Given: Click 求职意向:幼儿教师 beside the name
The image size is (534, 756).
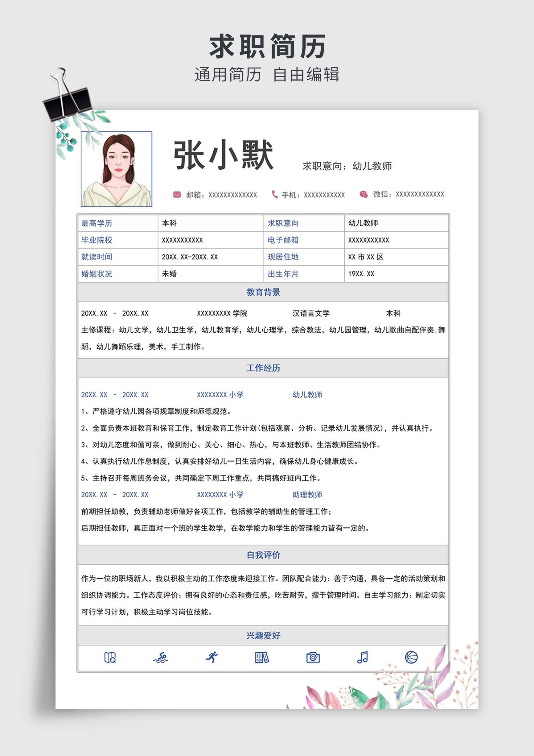Looking at the screenshot, I should [x=347, y=166].
